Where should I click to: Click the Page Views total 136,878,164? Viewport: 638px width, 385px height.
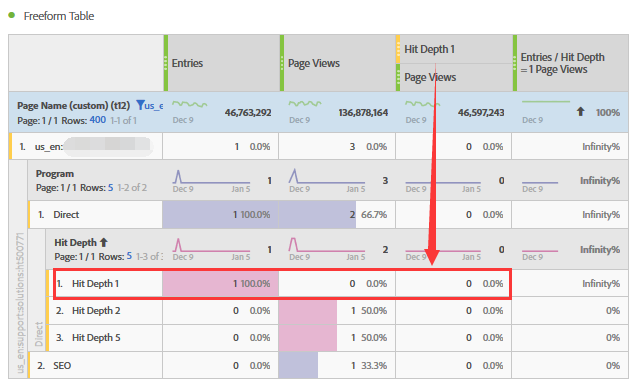pyautogui.click(x=363, y=113)
